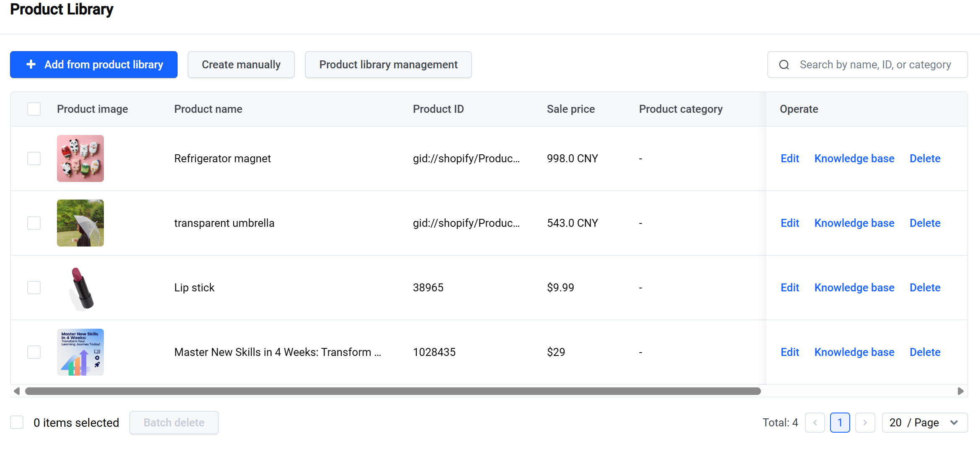Screen dimensions: 980x462
Task: Go to the next page arrow
Action: point(865,423)
